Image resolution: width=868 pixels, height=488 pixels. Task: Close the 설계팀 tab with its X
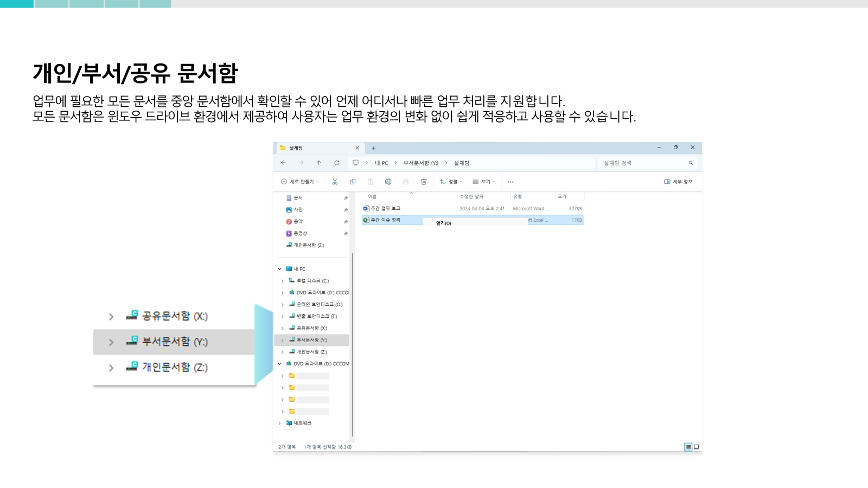click(357, 148)
